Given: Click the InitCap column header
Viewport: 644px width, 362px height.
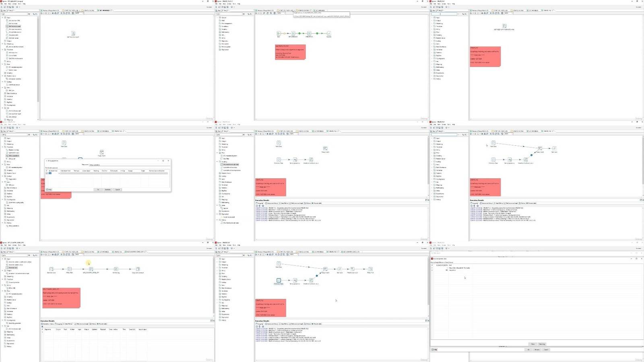Looking at the screenshot, I should 123,171.
